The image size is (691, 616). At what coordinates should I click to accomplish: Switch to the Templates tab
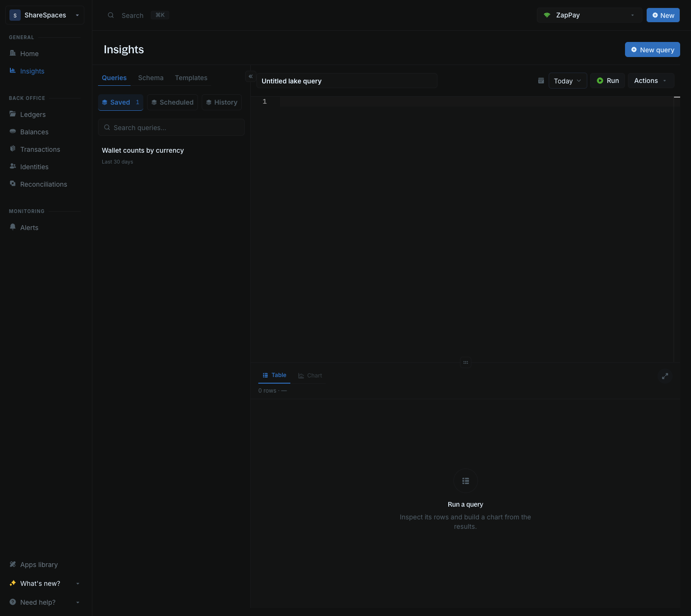pyautogui.click(x=191, y=78)
